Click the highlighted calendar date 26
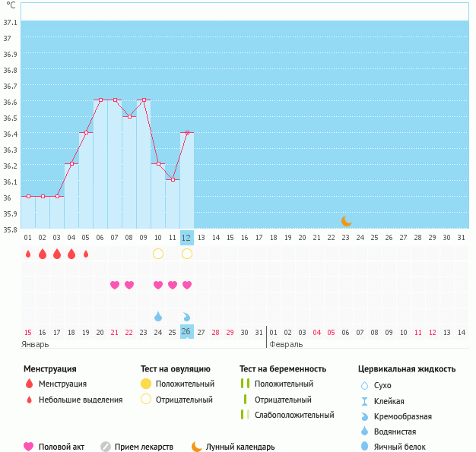The height and width of the screenshot is (452, 476). [187, 332]
